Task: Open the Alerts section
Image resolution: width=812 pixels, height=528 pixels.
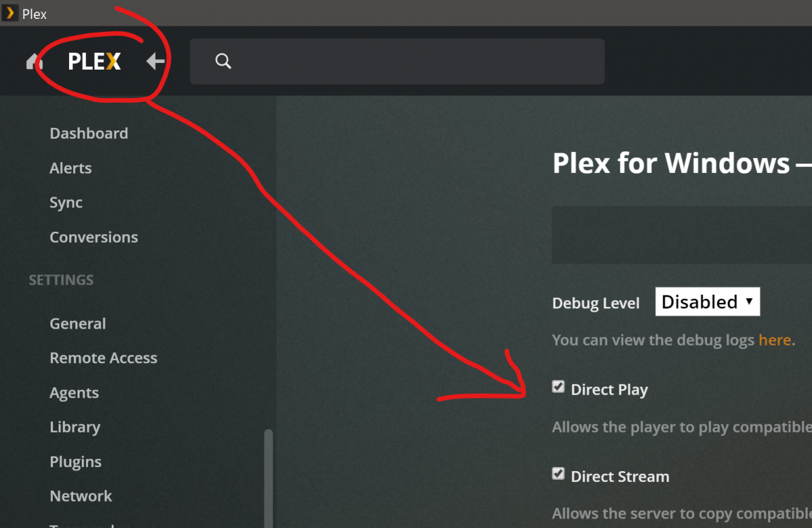Action: 70,168
